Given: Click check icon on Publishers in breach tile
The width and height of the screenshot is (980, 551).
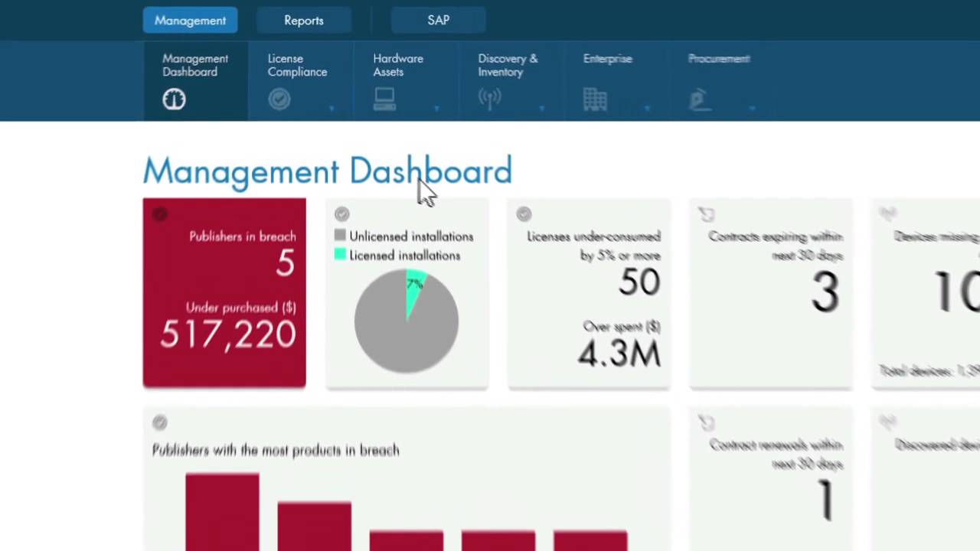Looking at the screenshot, I should 159,214.
